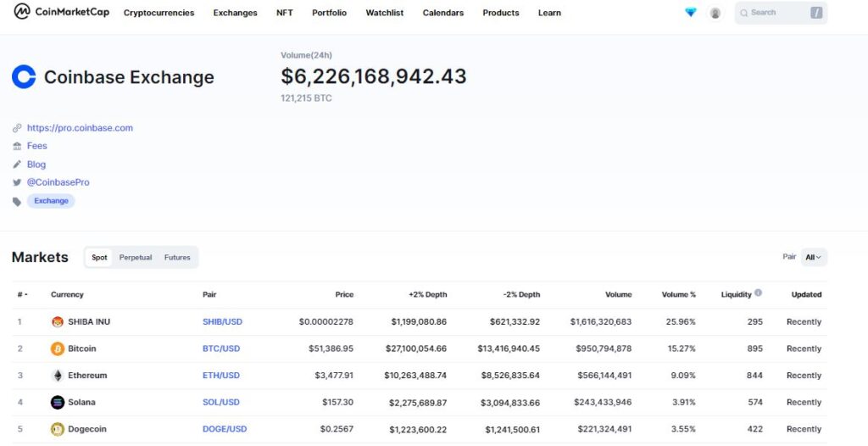Click the Solana currency name
The width and height of the screenshot is (868, 446).
[x=81, y=402]
